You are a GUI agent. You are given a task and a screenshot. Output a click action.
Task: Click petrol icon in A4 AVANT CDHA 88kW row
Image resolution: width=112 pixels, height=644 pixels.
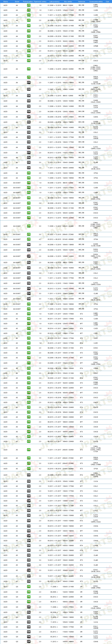(29, 183)
